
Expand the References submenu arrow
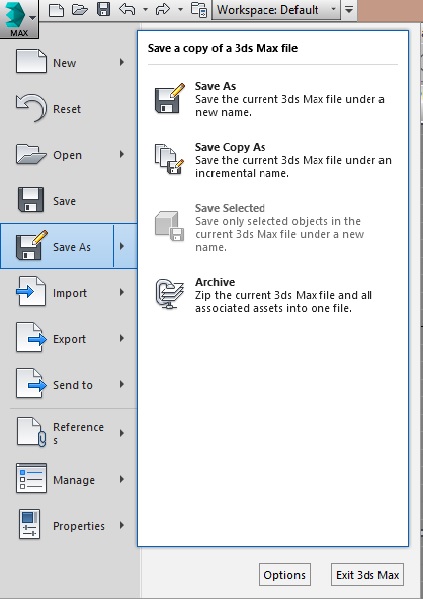(122, 433)
